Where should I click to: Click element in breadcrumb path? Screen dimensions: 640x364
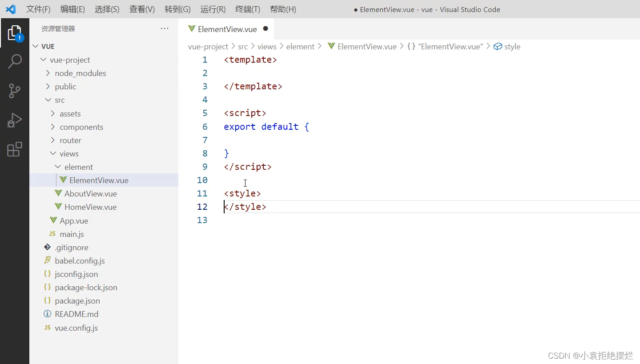pos(300,46)
